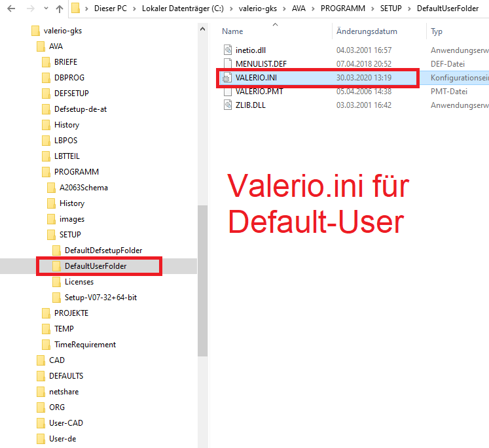The height and width of the screenshot is (448, 489).
Task: Click the Up one level arrow icon
Action: click(x=59, y=9)
